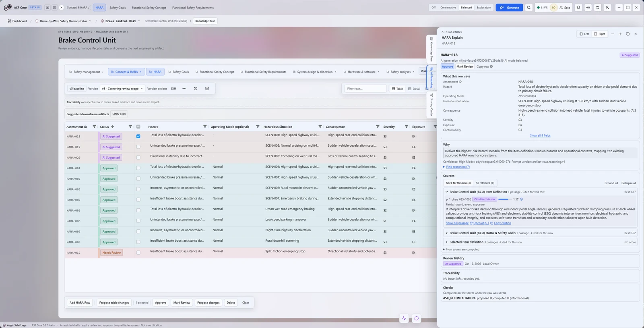Open the Brake-by-Wire Safety Demonstrator dropdown

tap(63, 21)
